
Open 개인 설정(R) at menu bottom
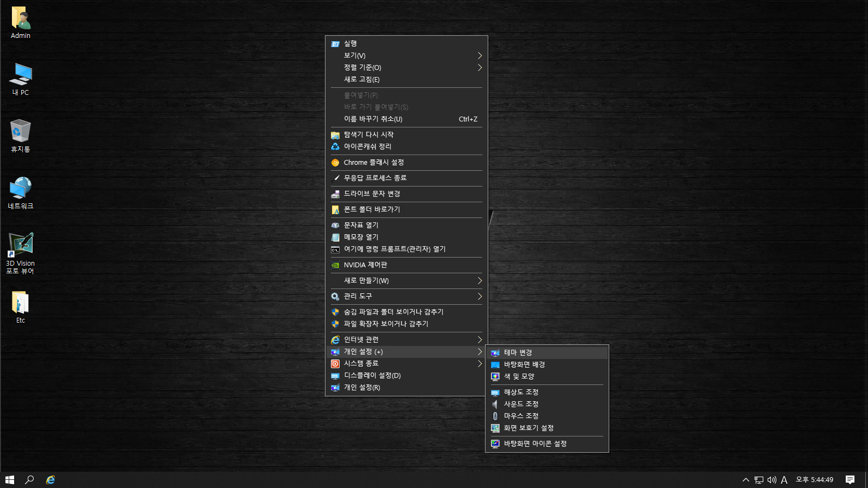tap(406, 387)
